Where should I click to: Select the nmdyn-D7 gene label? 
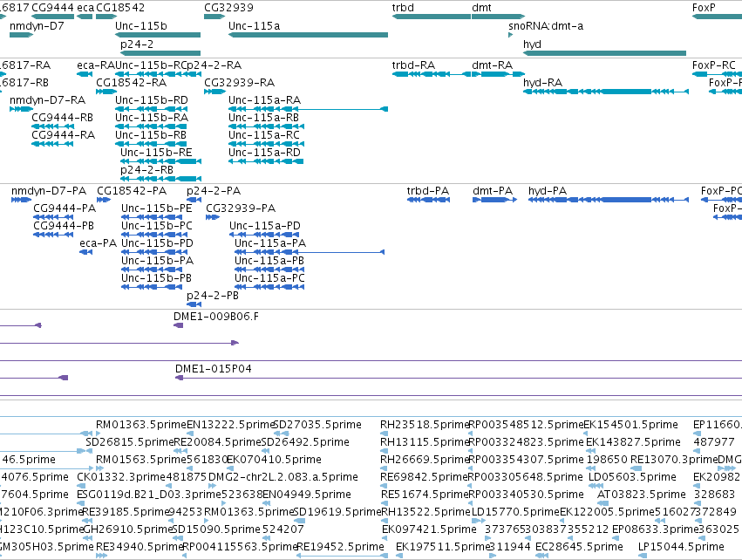[37, 25]
